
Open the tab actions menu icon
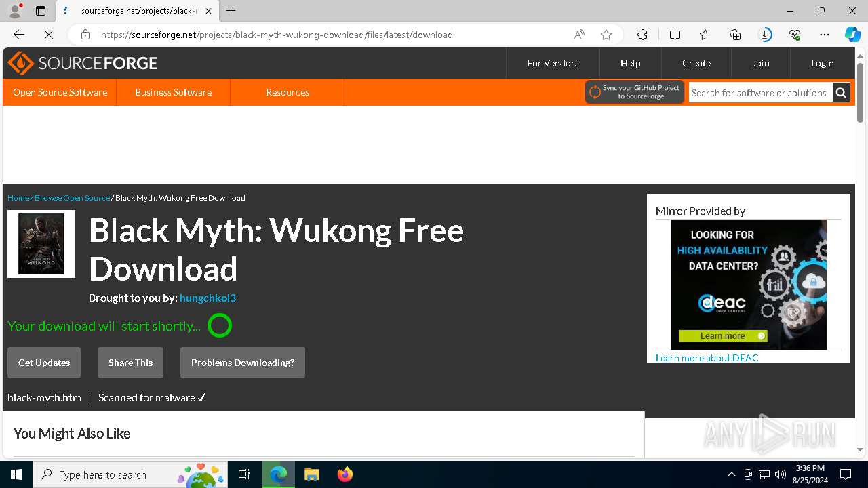click(x=41, y=11)
